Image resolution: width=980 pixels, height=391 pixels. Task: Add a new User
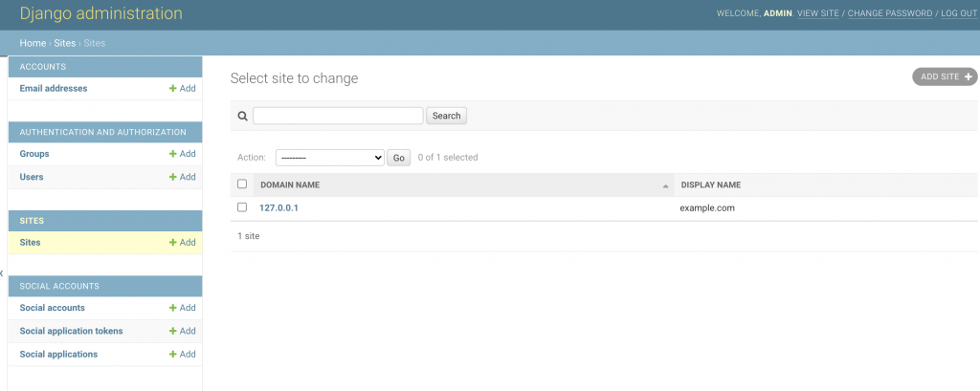click(x=183, y=177)
